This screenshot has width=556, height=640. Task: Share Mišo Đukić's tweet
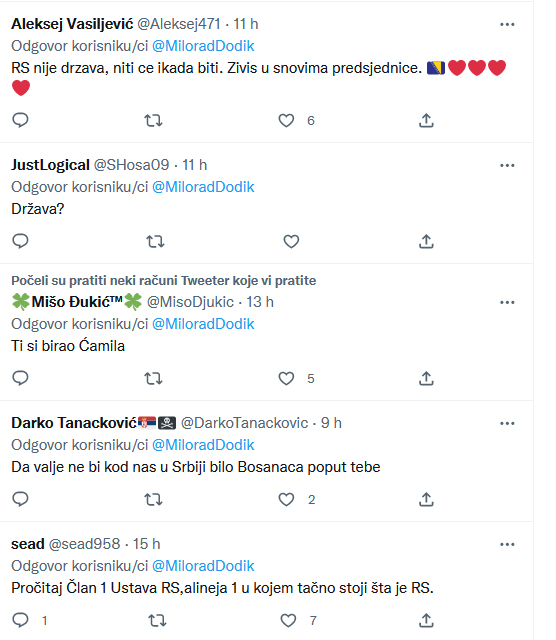[x=426, y=378]
